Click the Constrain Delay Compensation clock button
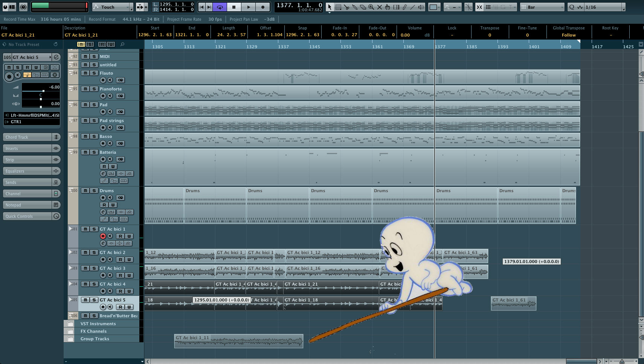The height and width of the screenshot is (364, 644). pos(23,7)
